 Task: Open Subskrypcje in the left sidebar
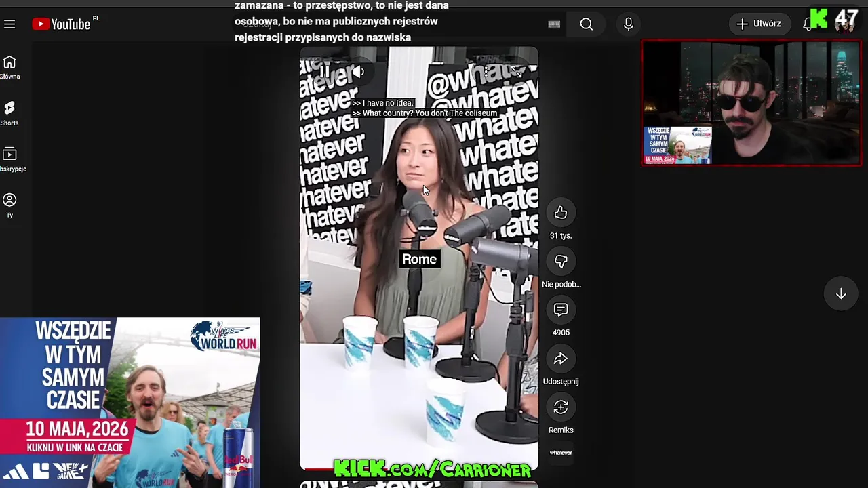(11, 160)
